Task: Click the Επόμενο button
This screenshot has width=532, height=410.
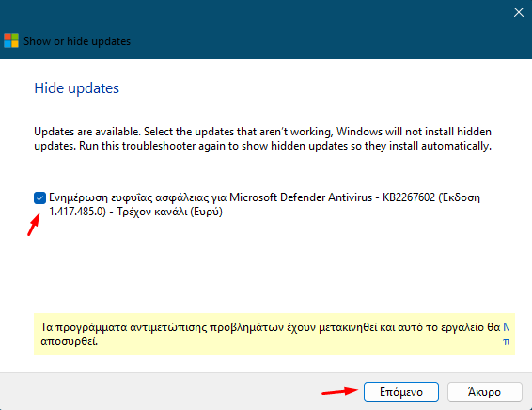Action: [401, 392]
